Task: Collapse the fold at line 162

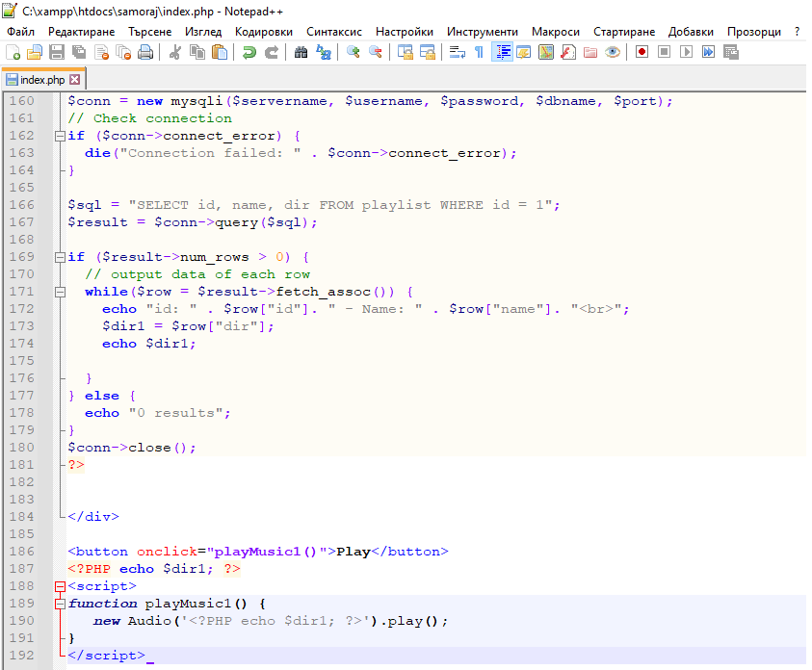Action: pos(60,136)
